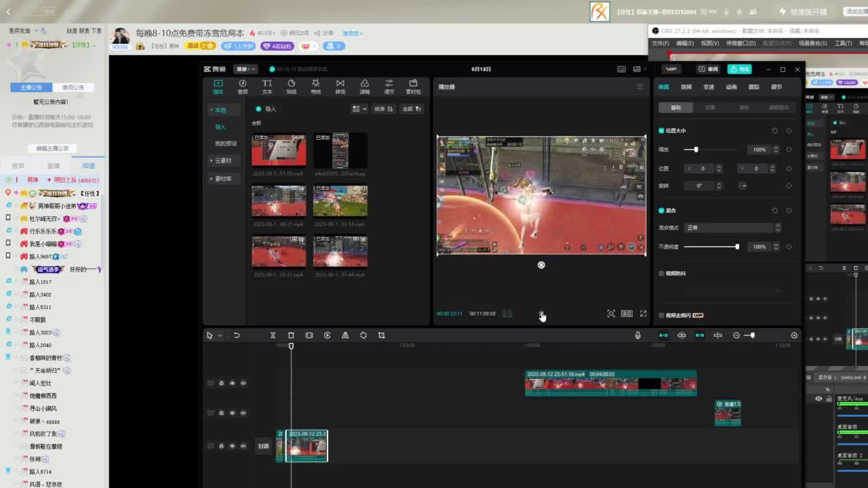
Task: Open the selection tool dropdown arrow in the timeline
Action: tap(220, 335)
